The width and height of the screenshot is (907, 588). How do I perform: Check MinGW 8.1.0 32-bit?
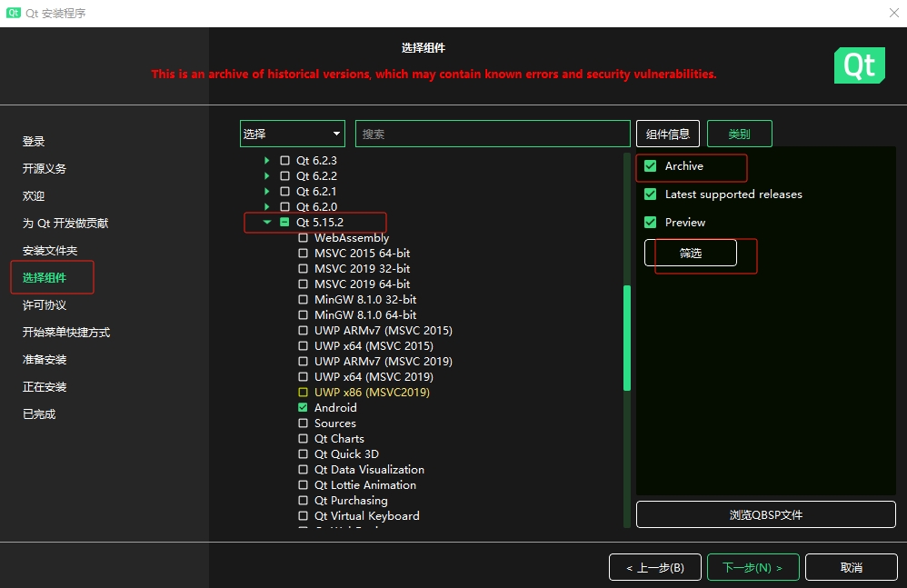pyautogui.click(x=303, y=300)
